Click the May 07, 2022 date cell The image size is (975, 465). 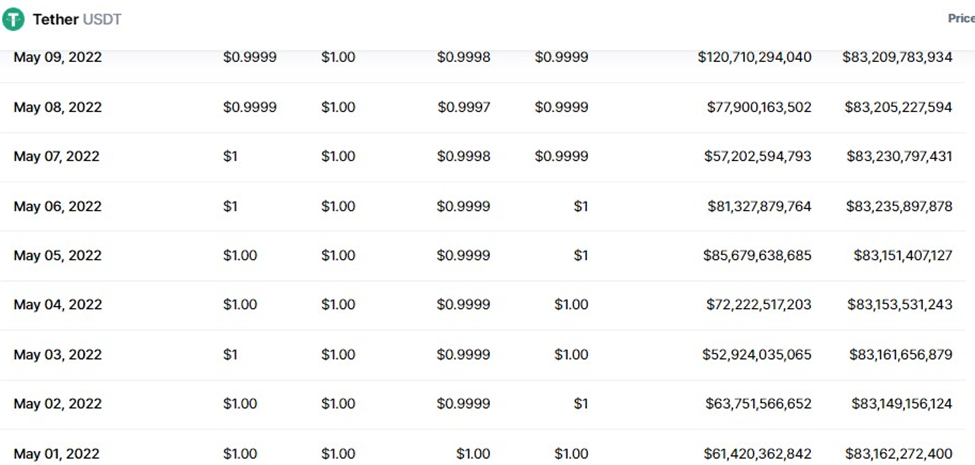point(57,157)
